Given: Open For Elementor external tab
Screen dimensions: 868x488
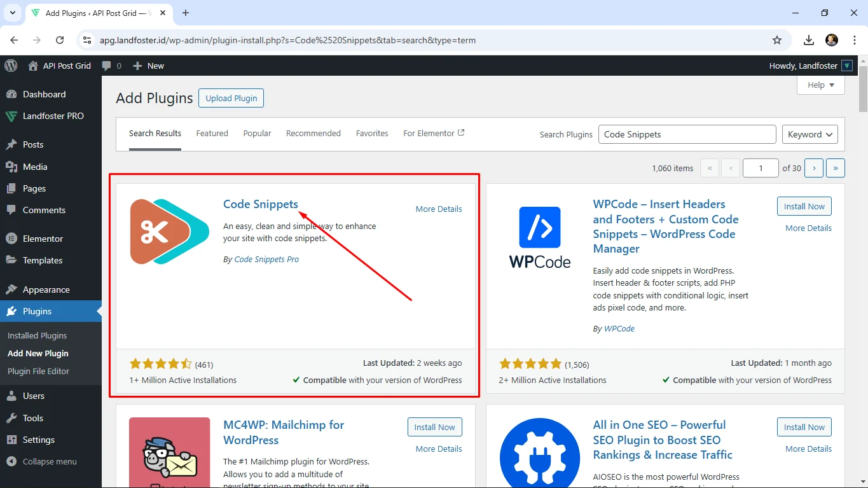Looking at the screenshot, I should pyautogui.click(x=434, y=134).
